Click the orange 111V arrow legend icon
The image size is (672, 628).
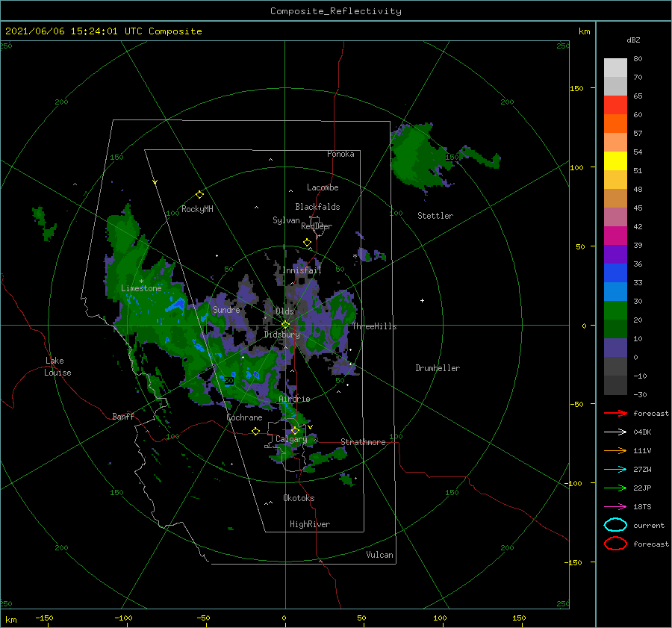tap(615, 450)
